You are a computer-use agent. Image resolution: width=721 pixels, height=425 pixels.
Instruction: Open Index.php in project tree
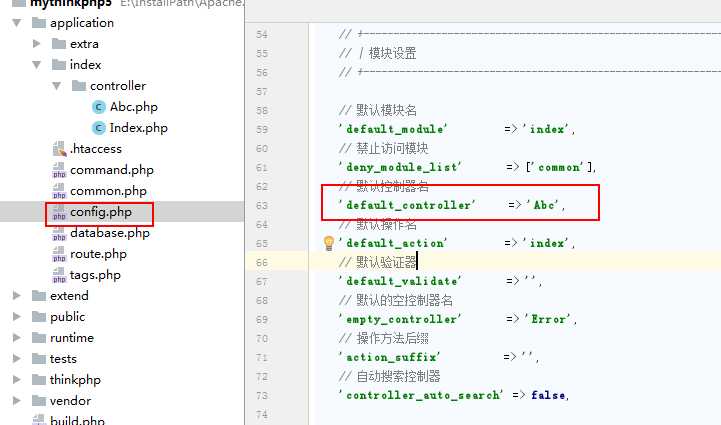point(138,128)
